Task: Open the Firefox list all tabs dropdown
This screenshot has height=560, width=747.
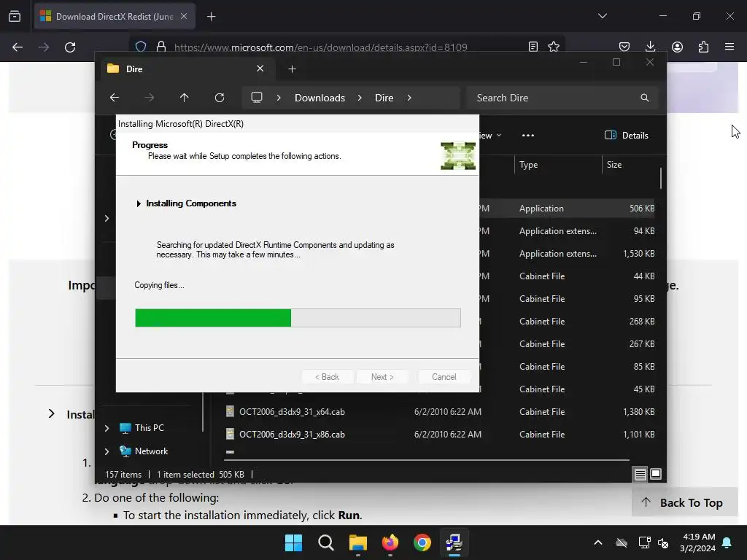Action: [x=602, y=16]
